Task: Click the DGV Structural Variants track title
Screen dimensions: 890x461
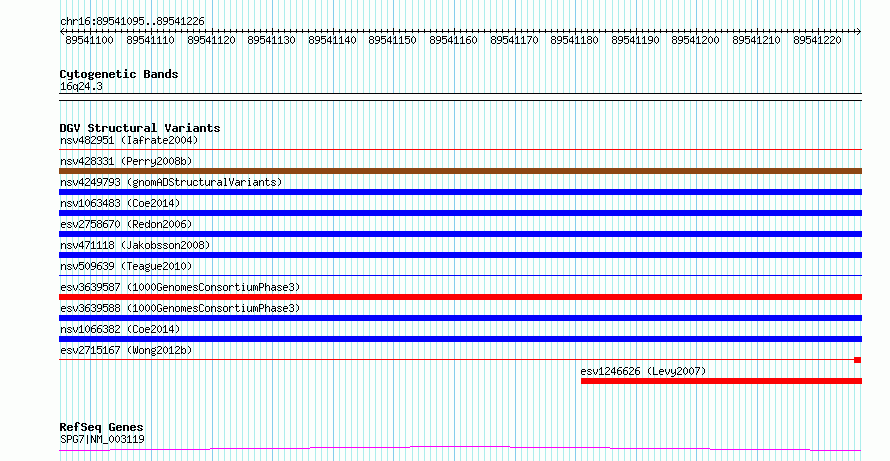Action: pyautogui.click(x=140, y=128)
